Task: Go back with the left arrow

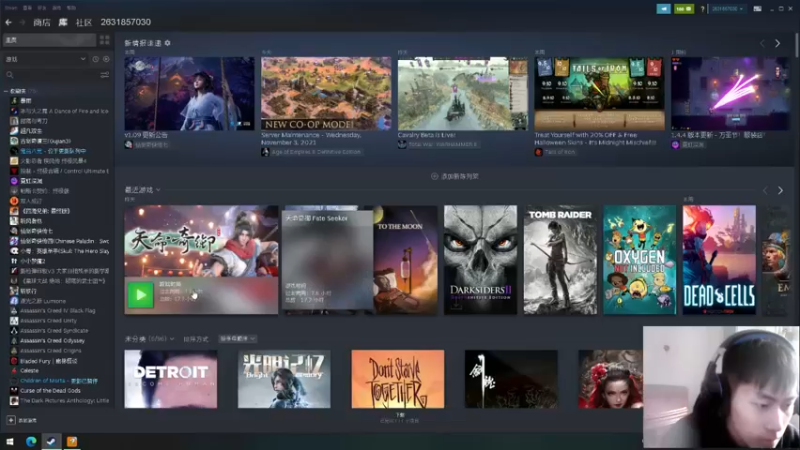Action: (x=9, y=22)
